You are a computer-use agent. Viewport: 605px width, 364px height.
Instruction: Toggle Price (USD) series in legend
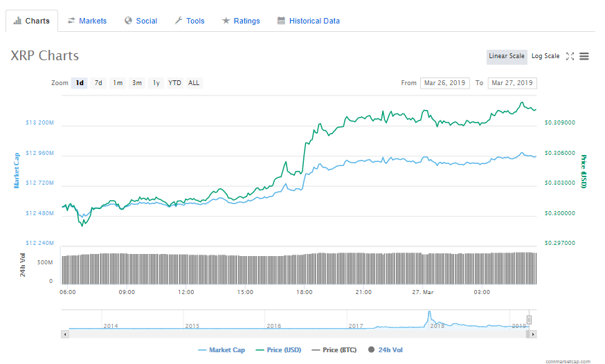278,349
